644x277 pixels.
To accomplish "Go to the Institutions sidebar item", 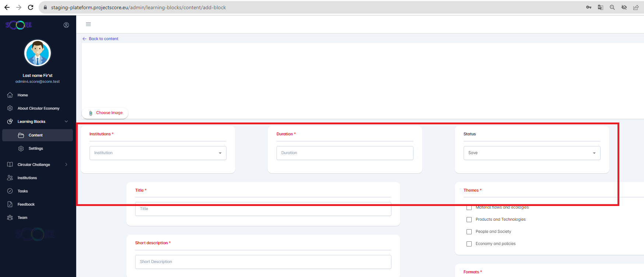I will (x=27, y=178).
